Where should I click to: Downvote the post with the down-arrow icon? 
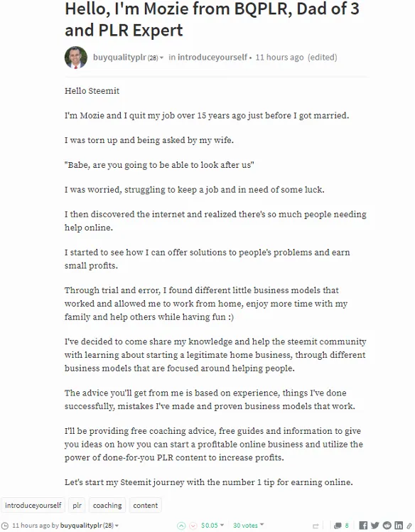(193, 526)
